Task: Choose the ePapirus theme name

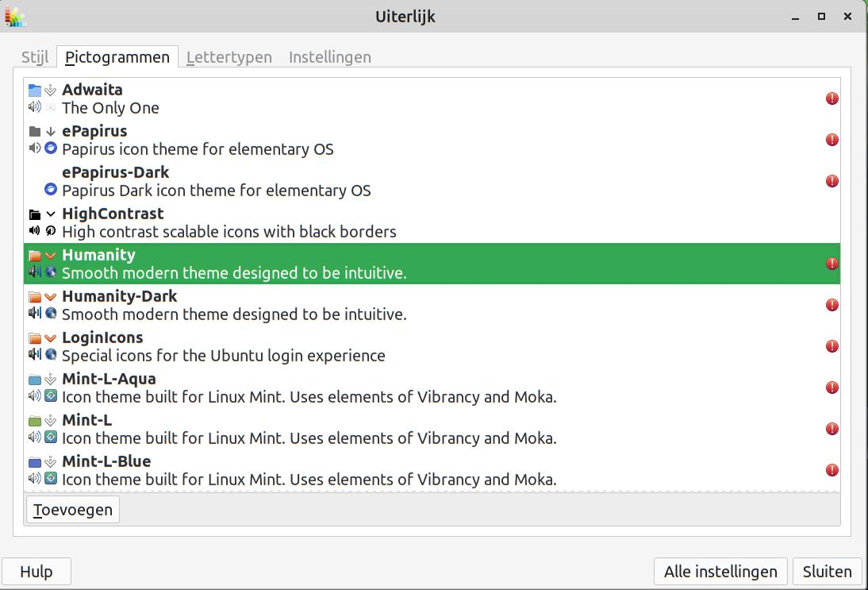Action: (94, 131)
